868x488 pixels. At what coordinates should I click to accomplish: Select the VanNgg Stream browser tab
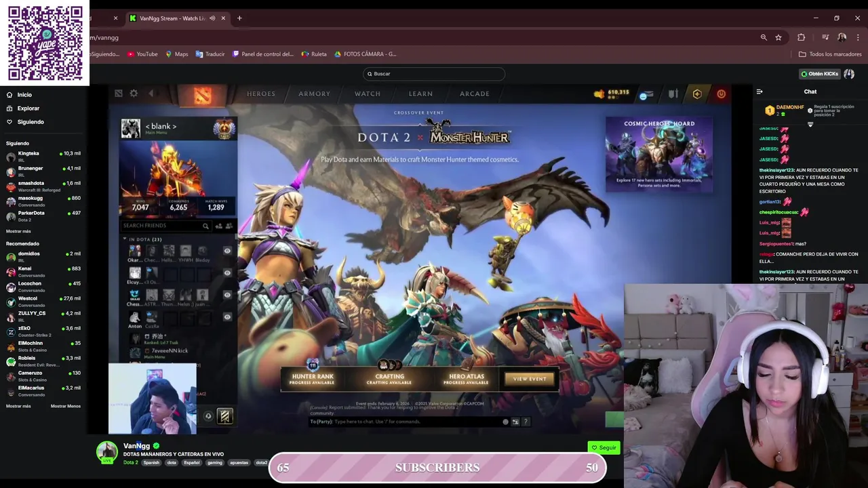pos(177,18)
